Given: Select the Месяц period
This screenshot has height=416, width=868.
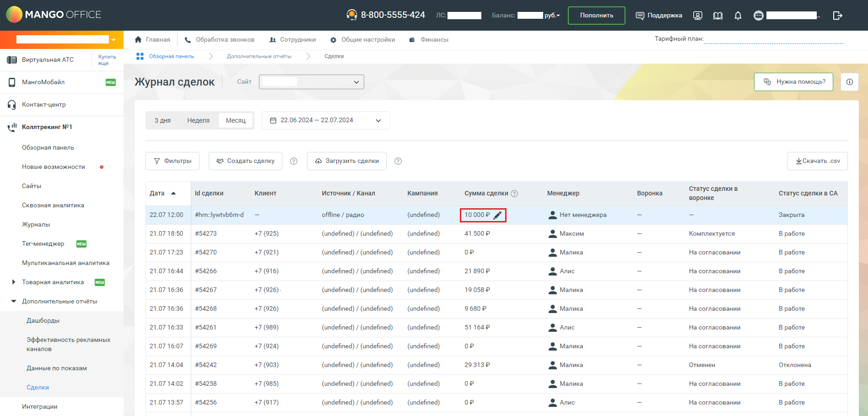Looking at the screenshot, I should [236, 120].
